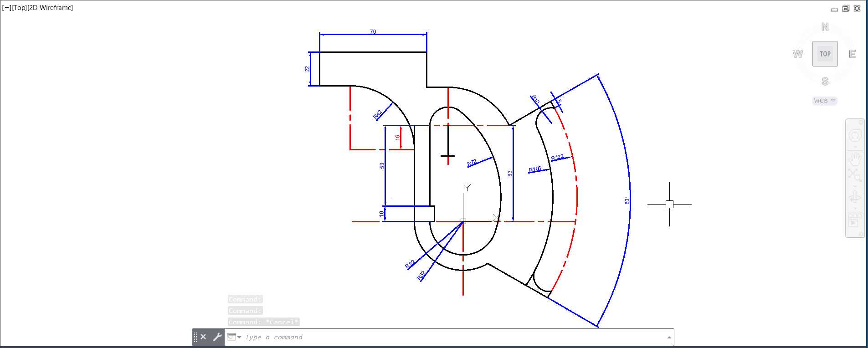Minimize the drawing viewport window

(x=834, y=9)
